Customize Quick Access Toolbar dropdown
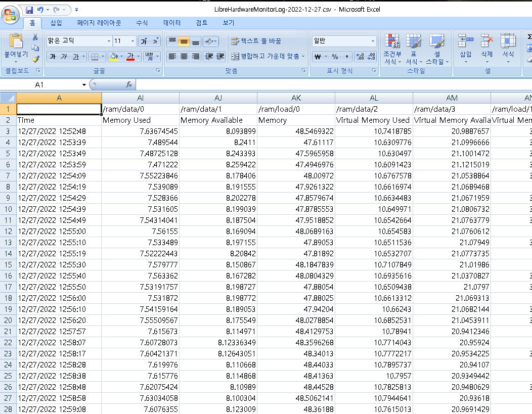 coord(77,10)
